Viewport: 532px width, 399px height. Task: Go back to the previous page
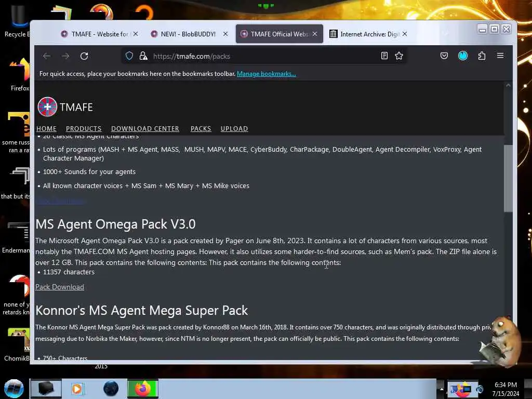coord(46,56)
